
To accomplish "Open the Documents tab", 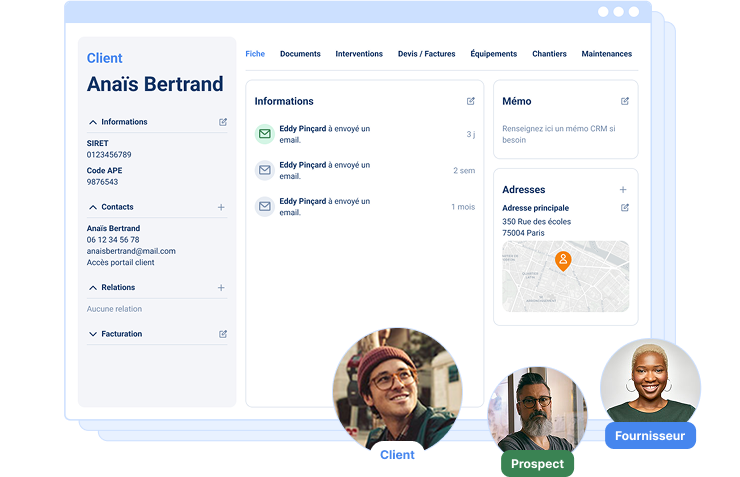I will click(300, 54).
